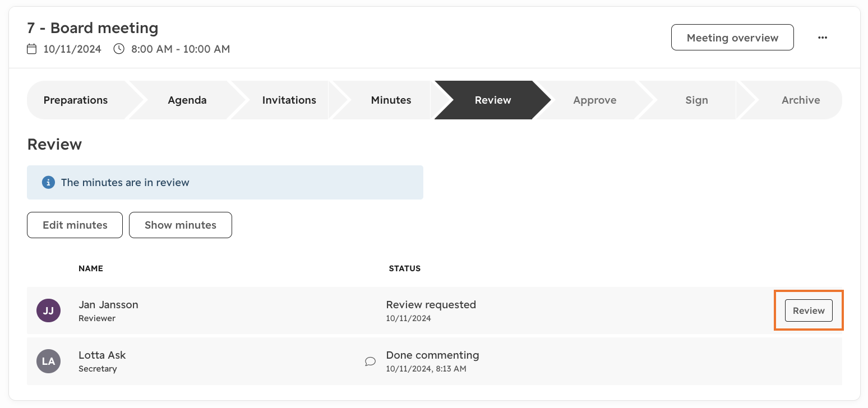Viewport: 868px width, 408px height.
Task: Click the Meeting overview button
Action: click(732, 38)
